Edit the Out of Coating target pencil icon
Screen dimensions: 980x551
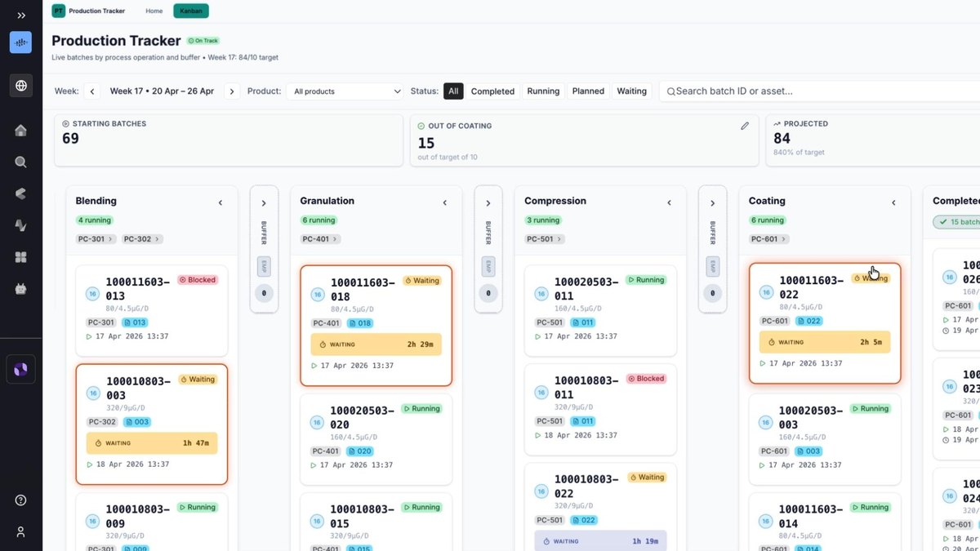pyautogui.click(x=745, y=127)
